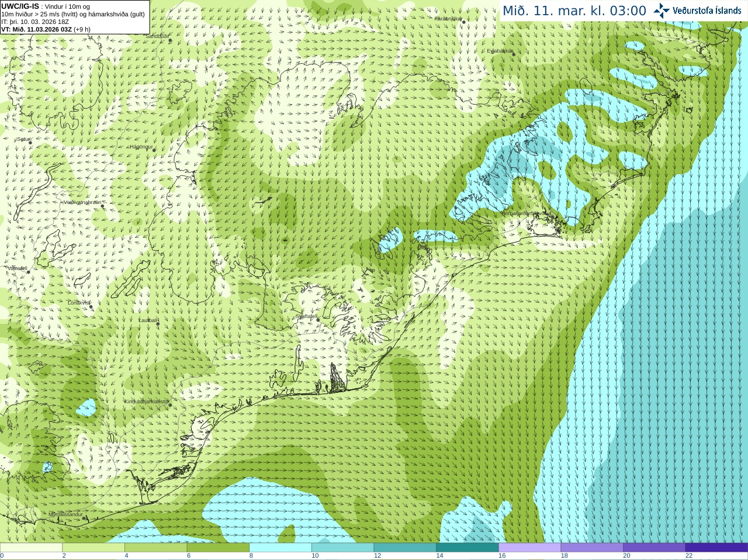
Task: Pick the 2–4 m/s legend color swatch
Action: coord(93,548)
